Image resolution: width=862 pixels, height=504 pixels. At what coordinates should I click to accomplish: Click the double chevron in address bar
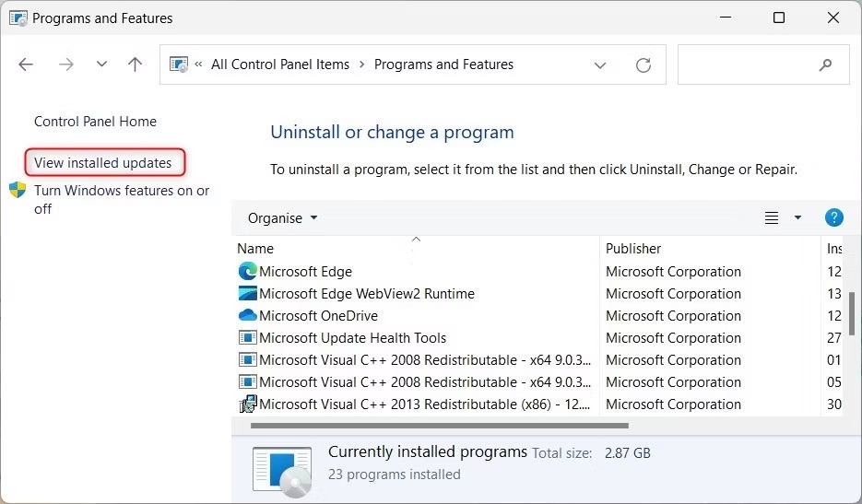click(x=198, y=64)
